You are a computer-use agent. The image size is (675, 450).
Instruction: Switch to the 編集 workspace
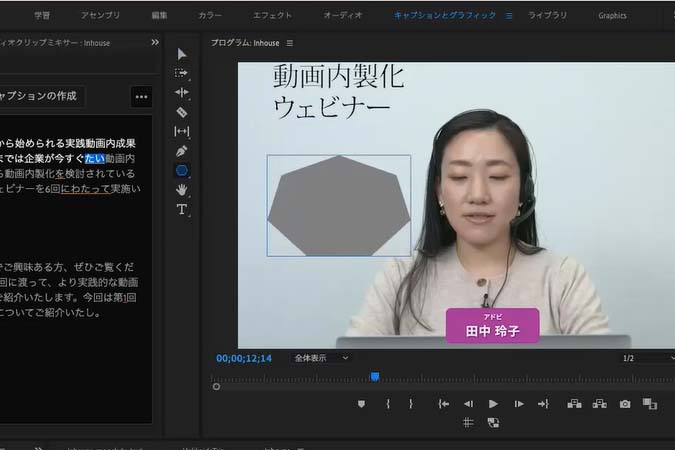[x=159, y=16]
